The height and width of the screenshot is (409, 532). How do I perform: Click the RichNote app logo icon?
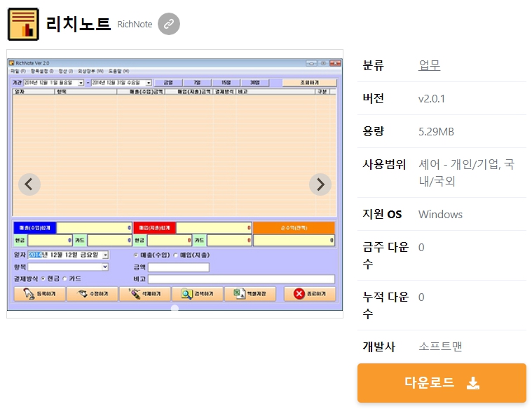click(23, 24)
